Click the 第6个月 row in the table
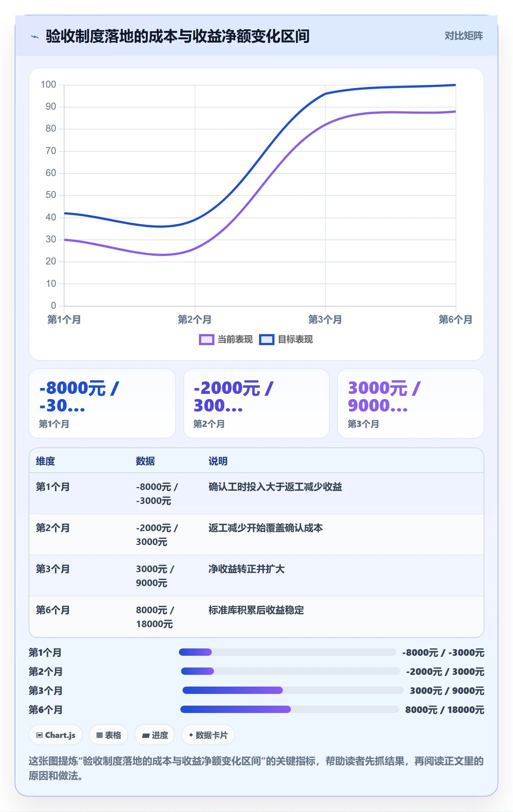The height and width of the screenshot is (812, 513). coord(256,617)
